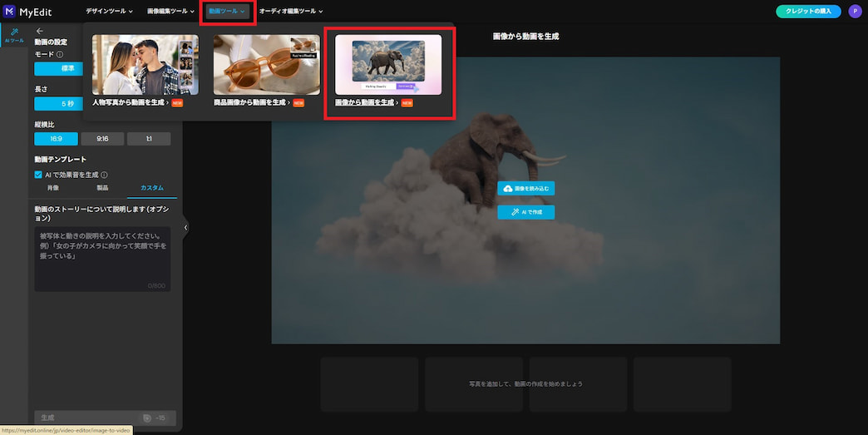Click the sunglasses product thumbnail in menu

(x=267, y=65)
